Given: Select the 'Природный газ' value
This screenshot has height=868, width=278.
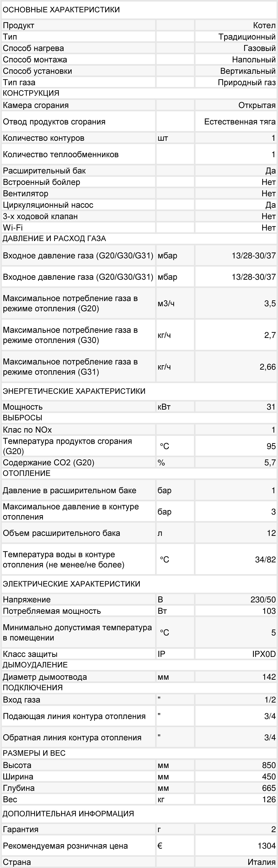Looking at the screenshot, I should (247, 82).
